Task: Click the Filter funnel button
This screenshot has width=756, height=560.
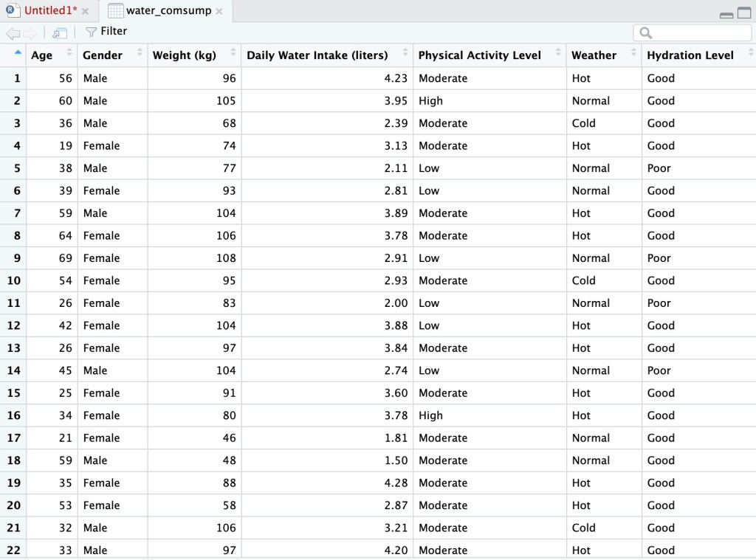Action: (x=106, y=31)
